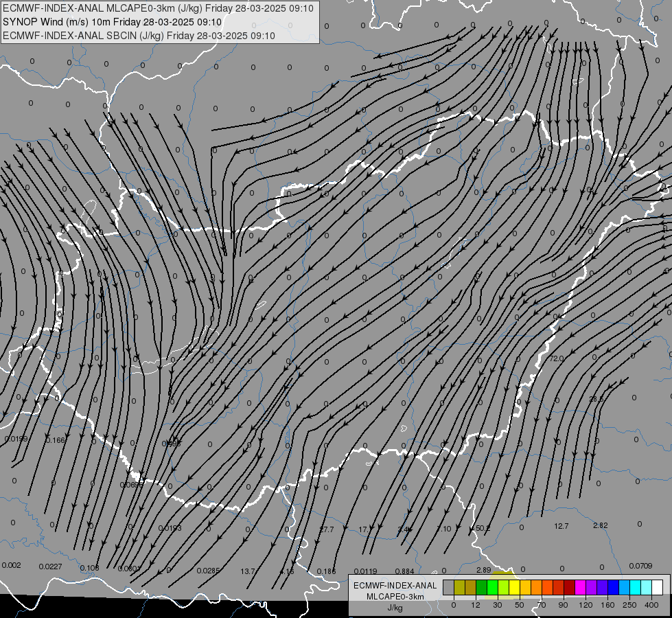
Task: Click the legend tick label 250
Action: (629, 605)
